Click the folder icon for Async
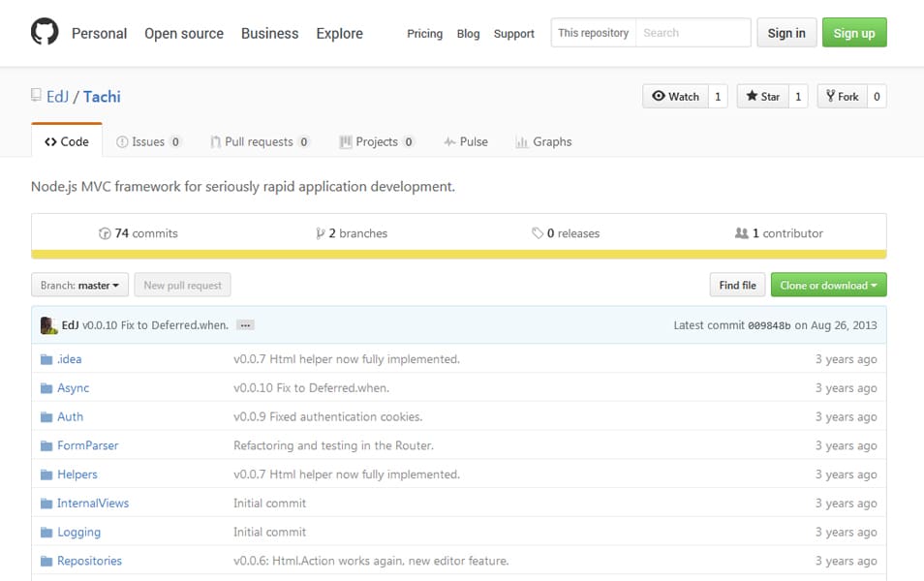 (x=46, y=388)
